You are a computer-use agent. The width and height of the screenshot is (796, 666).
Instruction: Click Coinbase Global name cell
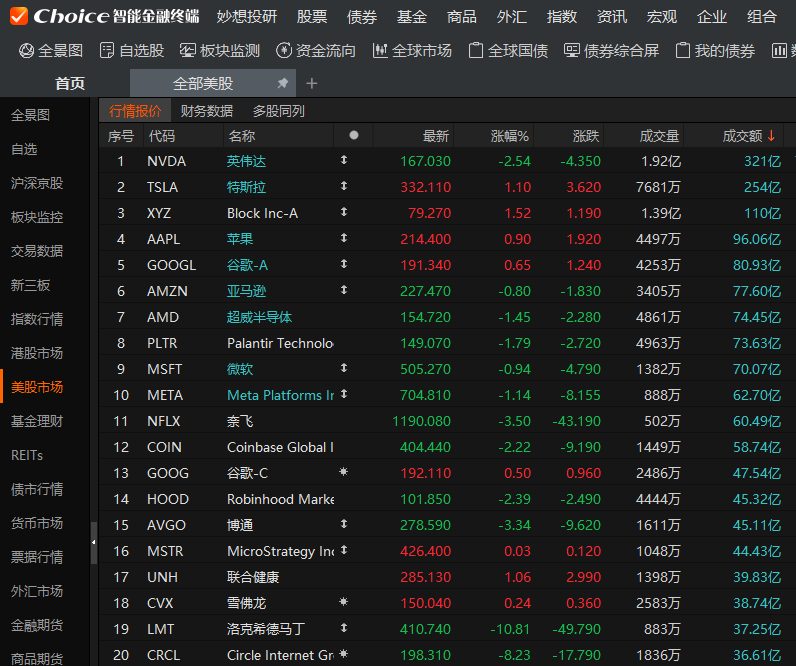tap(280, 447)
